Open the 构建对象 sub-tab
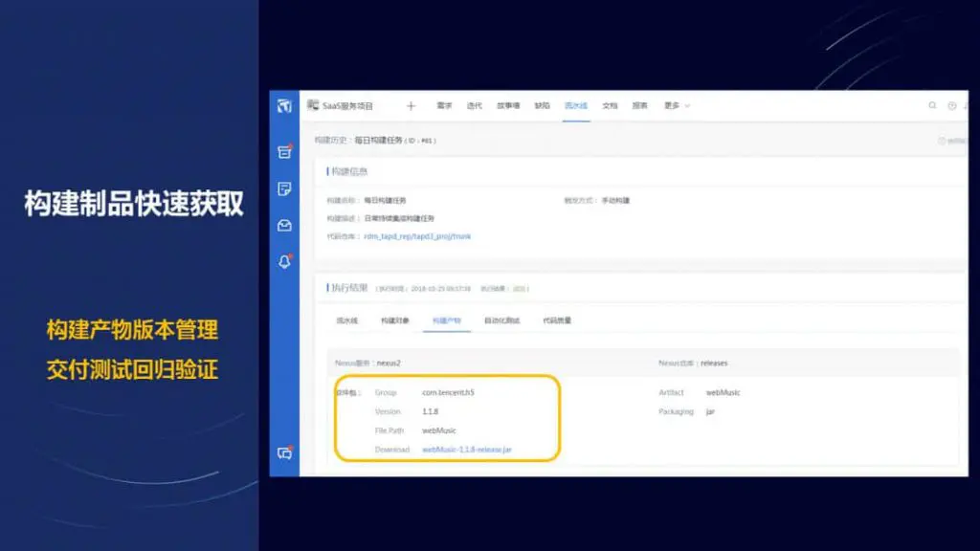Viewport: 980px width, 551px height. click(395, 320)
